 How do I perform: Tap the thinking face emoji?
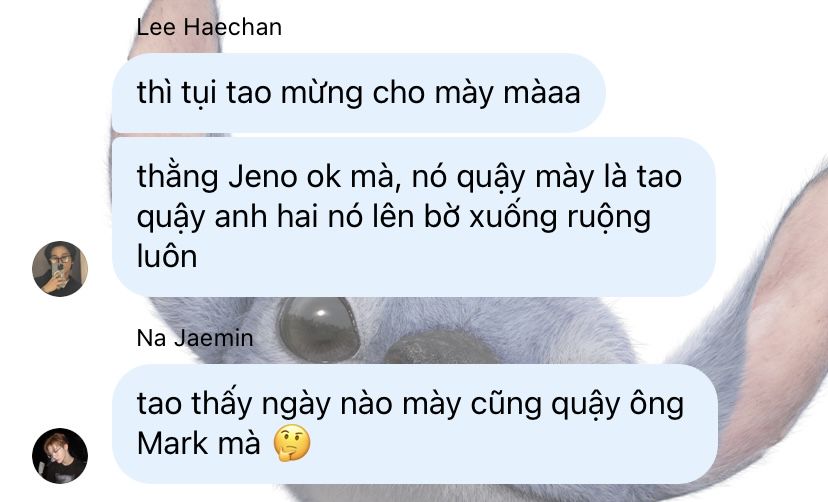coord(292,443)
